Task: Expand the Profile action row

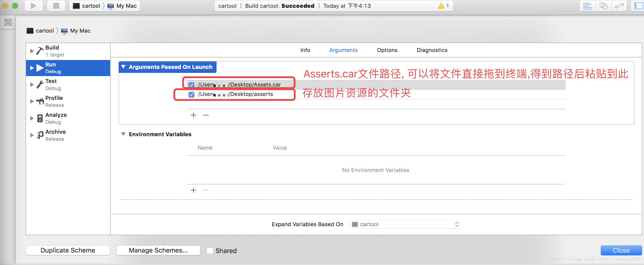Action: [32, 102]
